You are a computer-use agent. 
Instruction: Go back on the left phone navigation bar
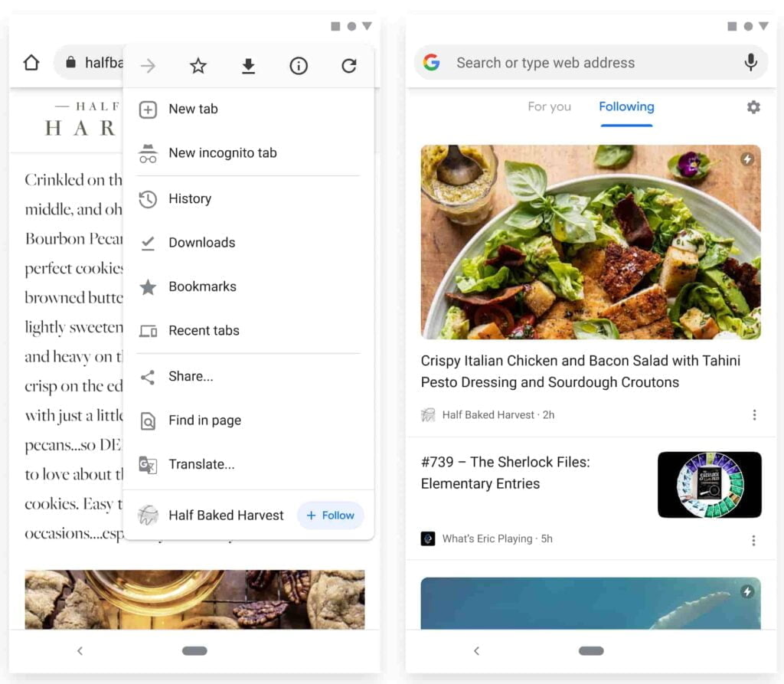(x=80, y=650)
